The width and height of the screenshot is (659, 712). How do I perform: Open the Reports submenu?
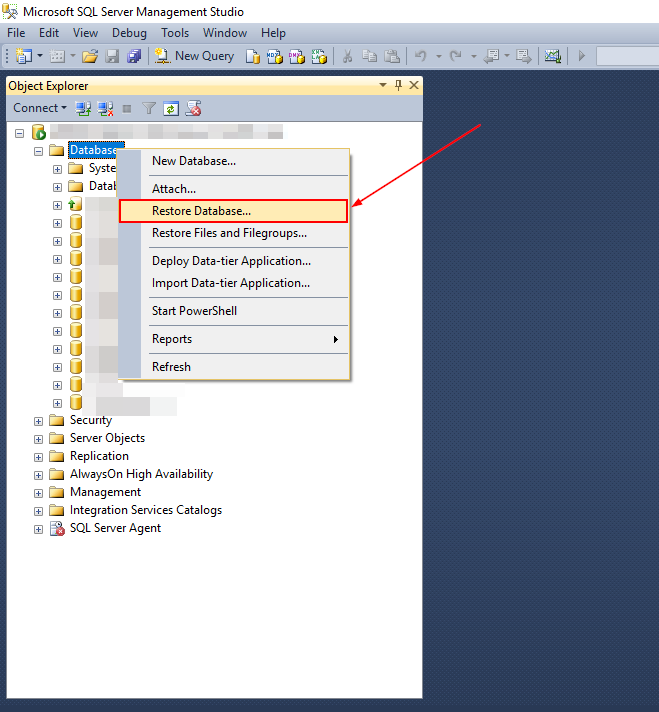[234, 339]
